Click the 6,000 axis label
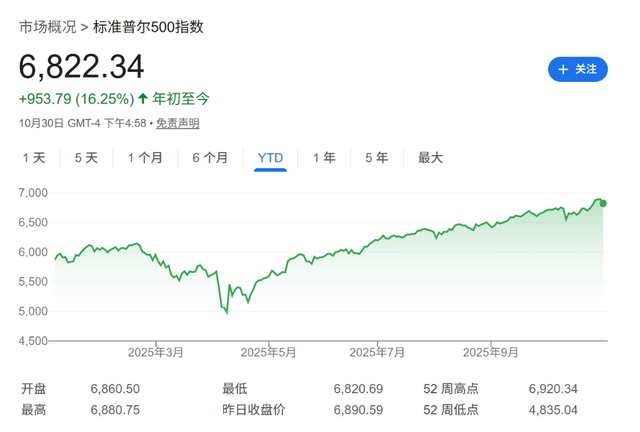Image resolution: width=640 pixels, height=432 pixels. point(33,252)
